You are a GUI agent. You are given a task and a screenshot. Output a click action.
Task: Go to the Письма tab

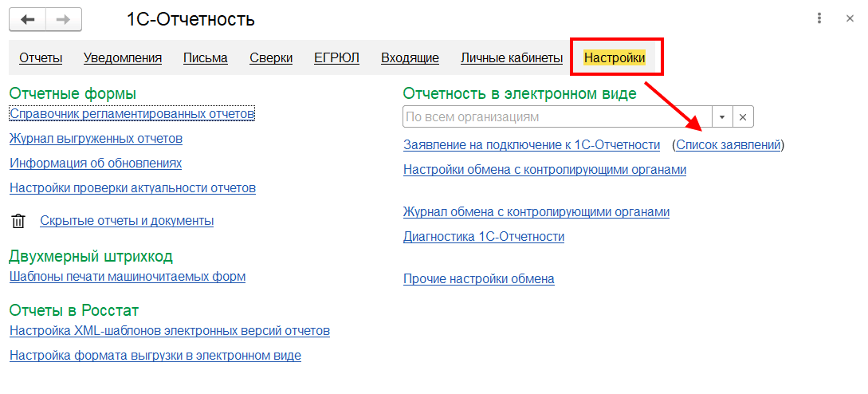[x=205, y=57]
